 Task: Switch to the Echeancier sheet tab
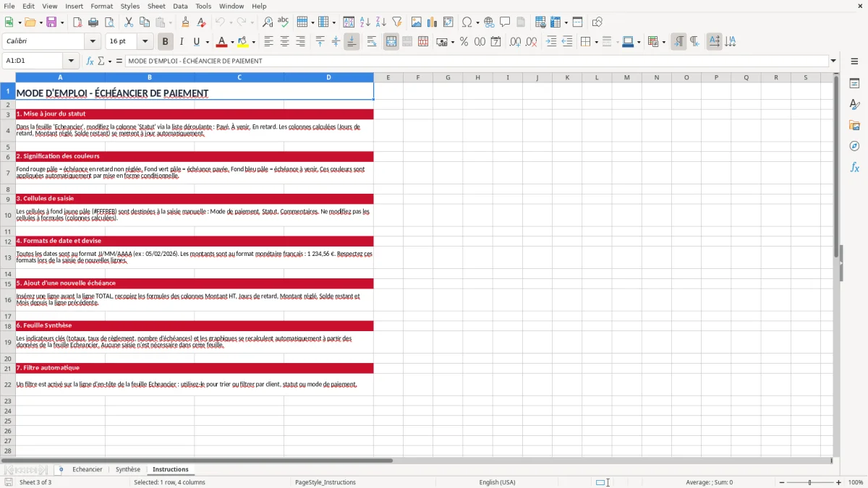[x=88, y=469]
